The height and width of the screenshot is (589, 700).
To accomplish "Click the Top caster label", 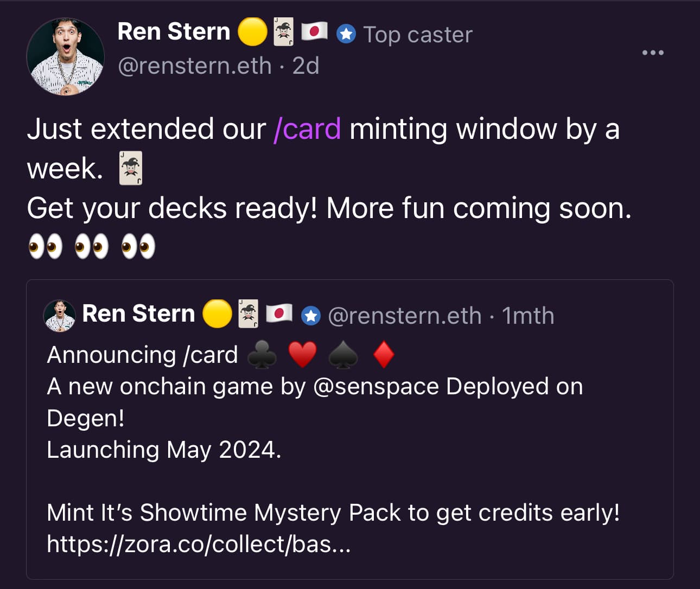I will (418, 35).
